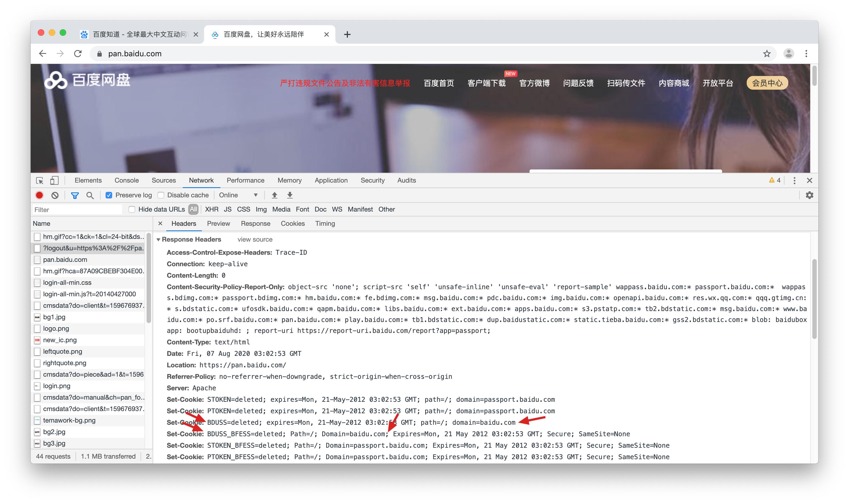Viewport: 849px width, 504px height.
Task: Click the import HAR upload arrow
Action: (275, 195)
